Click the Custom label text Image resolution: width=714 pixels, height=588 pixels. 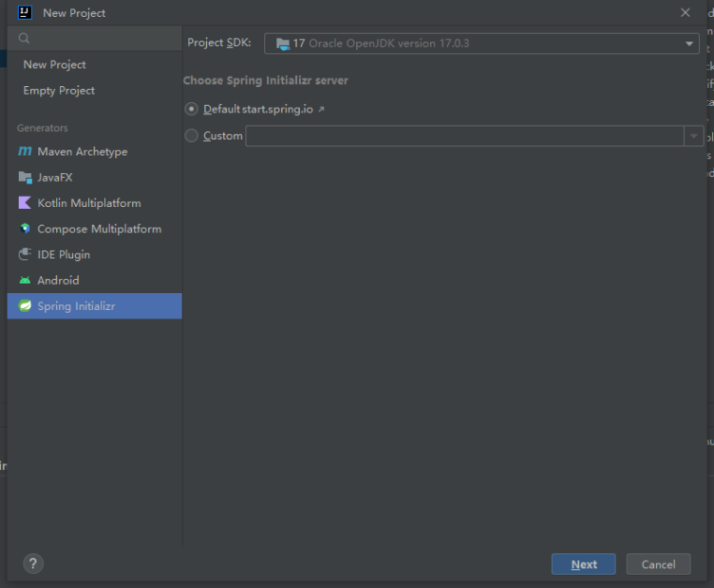pos(223,136)
